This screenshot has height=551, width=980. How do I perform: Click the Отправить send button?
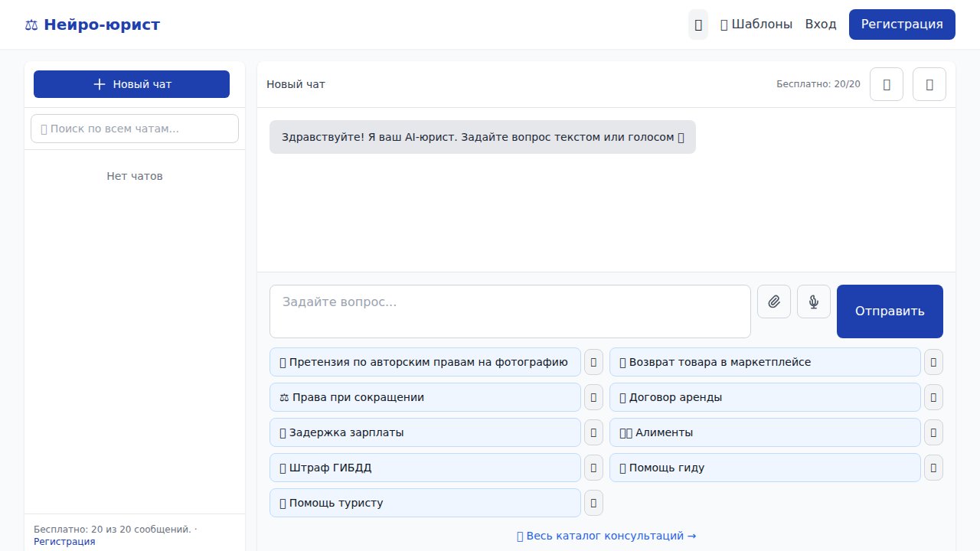coord(890,311)
